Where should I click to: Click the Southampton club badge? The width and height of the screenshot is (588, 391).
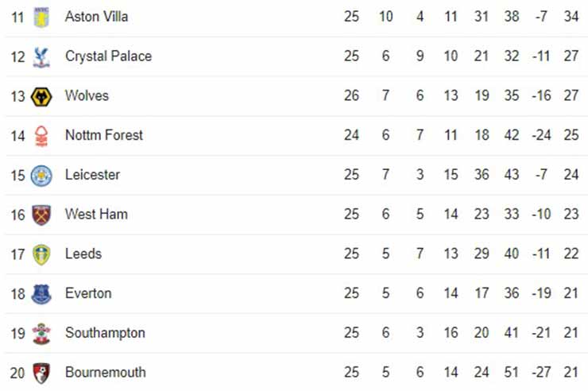[41, 333]
